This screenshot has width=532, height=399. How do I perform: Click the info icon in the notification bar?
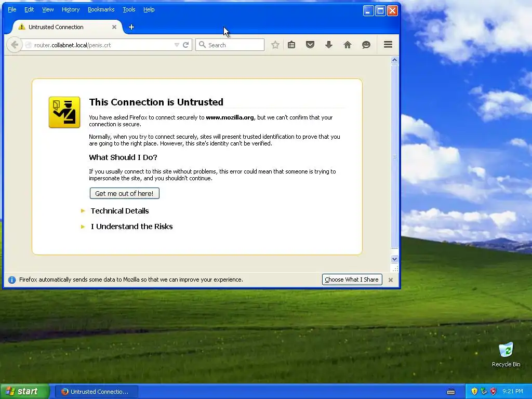pyautogui.click(x=12, y=280)
